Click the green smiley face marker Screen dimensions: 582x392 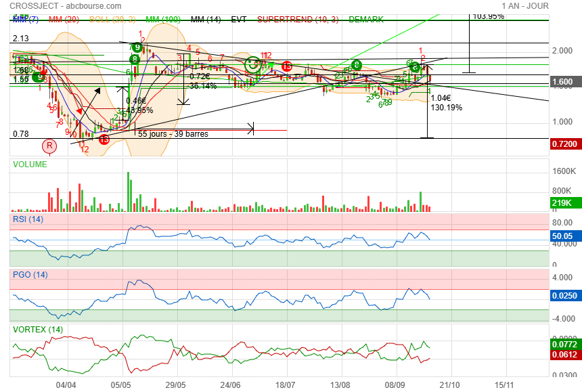(252, 65)
